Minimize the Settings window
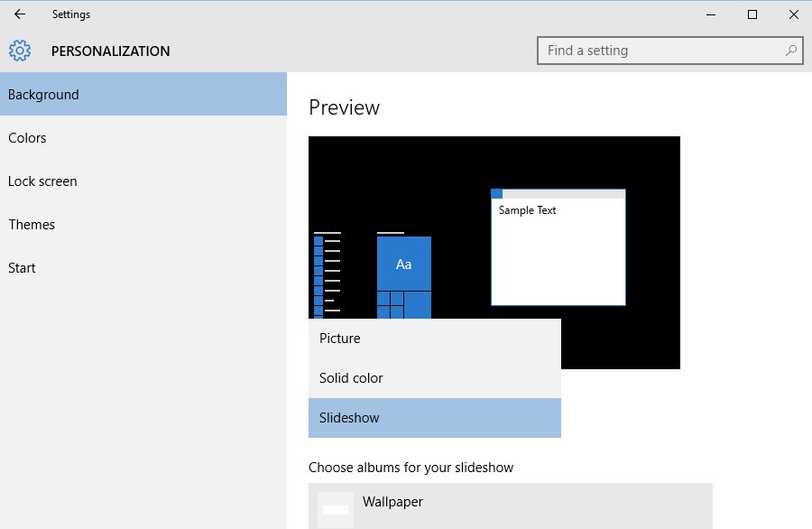Screen dimensions: 812x529 coord(711,14)
